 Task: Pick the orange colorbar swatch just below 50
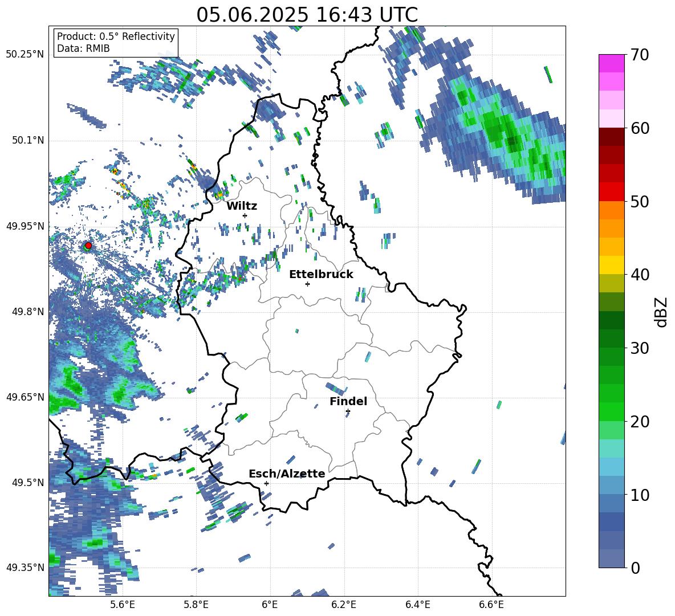pyautogui.click(x=611, y=210)
